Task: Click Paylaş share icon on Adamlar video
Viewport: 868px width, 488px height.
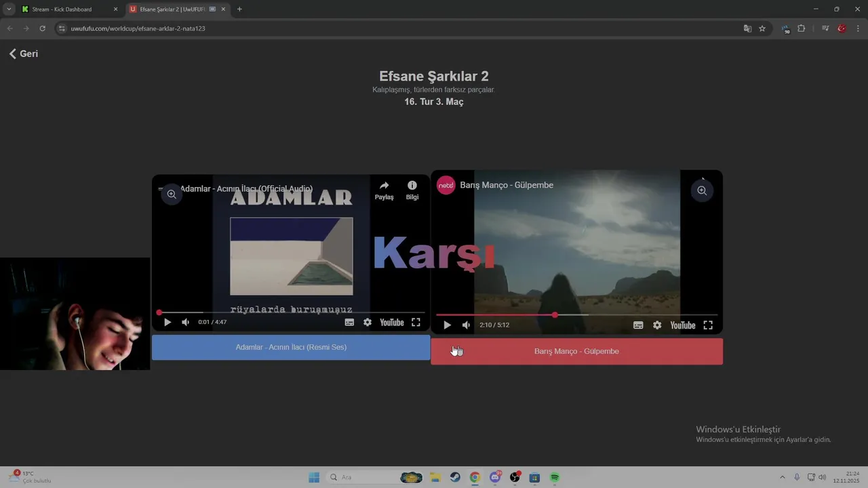Action: (x=384, y=190)
